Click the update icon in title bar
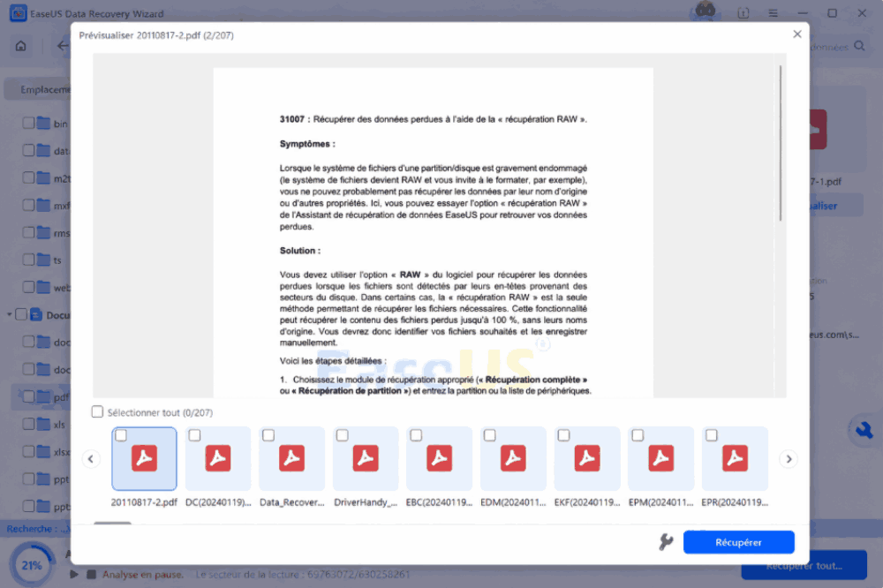Screen dimensions: 883x588 point(743,13)
